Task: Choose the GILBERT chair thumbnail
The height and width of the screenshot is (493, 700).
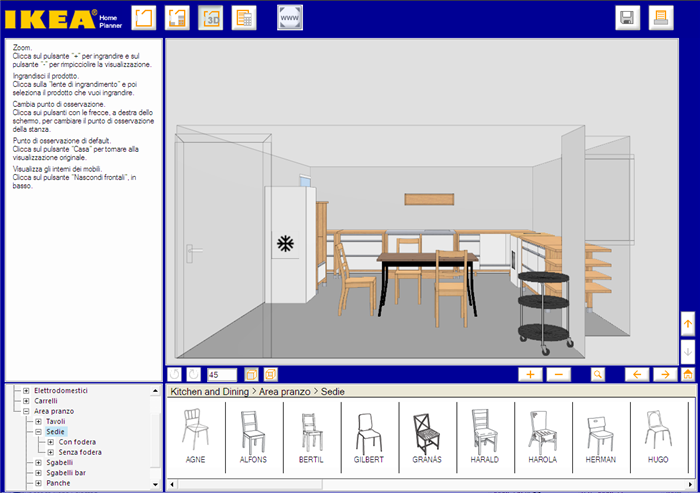Action: tap(369, 436)
